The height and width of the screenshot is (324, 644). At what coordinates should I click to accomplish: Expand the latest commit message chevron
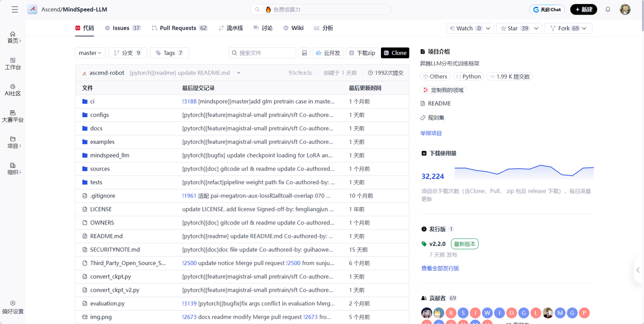click(x=238, y=73)
